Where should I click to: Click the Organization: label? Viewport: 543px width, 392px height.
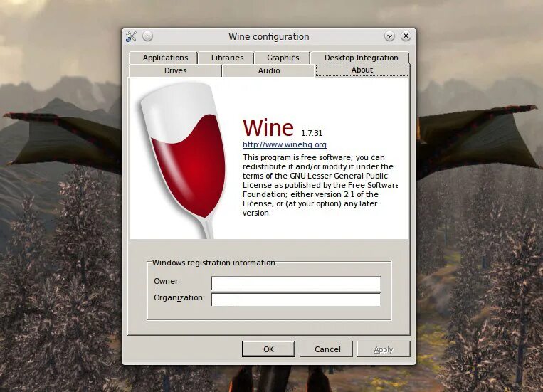[x=179, y=298]
